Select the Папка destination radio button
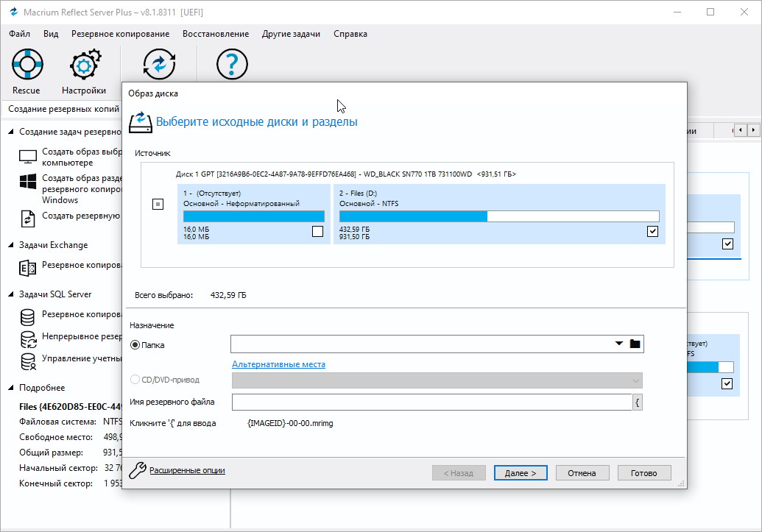This screenshot has width=762, height=532. pos(135,345)
